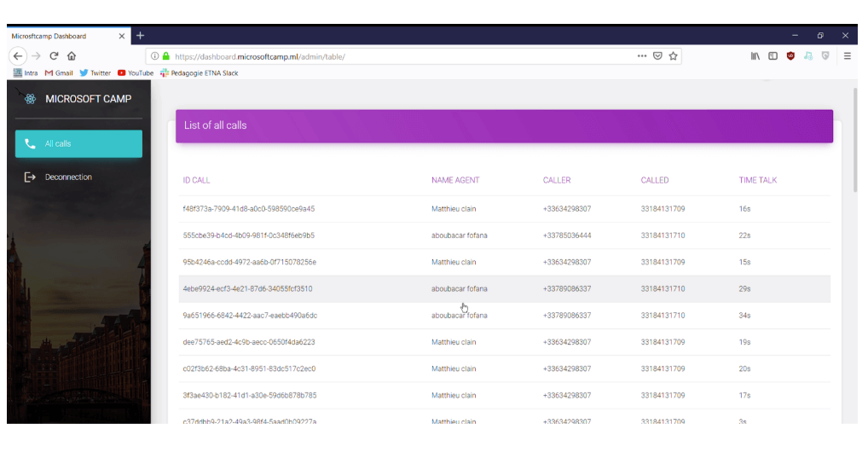Select All calls in the sidebar

[x=78, y=143]
